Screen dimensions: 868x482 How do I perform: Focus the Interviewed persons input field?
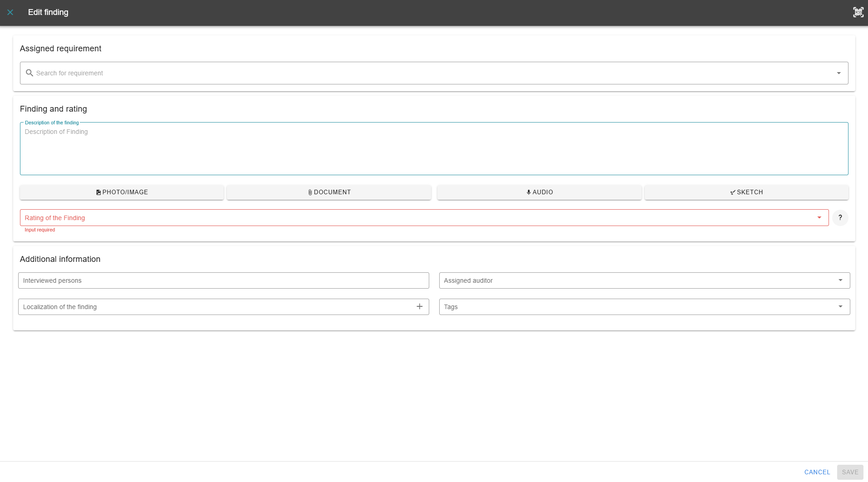[223, 280]
